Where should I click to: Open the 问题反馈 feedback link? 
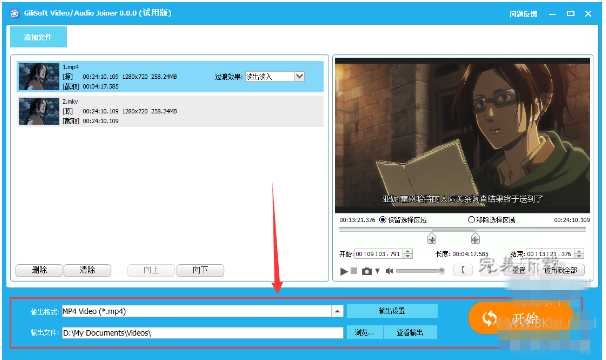(523, 14)
